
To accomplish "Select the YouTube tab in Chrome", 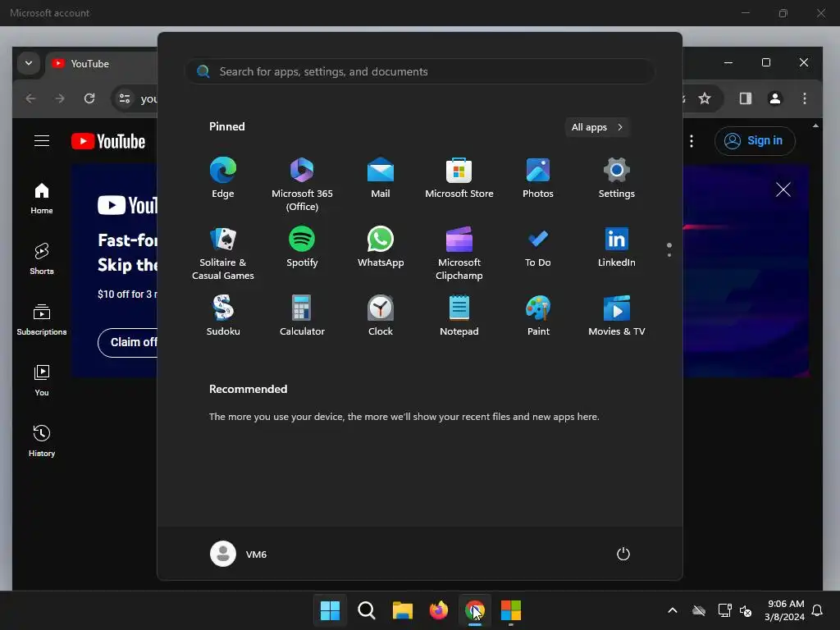I will click(102, 64).
